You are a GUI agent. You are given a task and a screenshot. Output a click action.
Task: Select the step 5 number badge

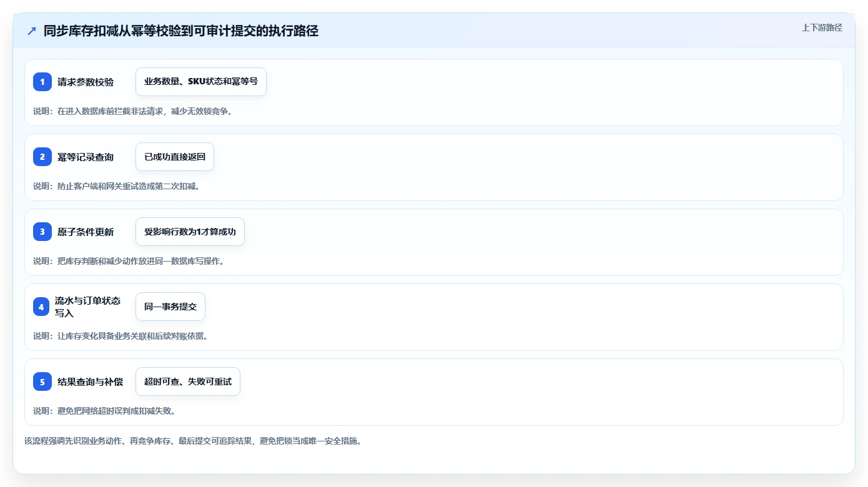42,381
